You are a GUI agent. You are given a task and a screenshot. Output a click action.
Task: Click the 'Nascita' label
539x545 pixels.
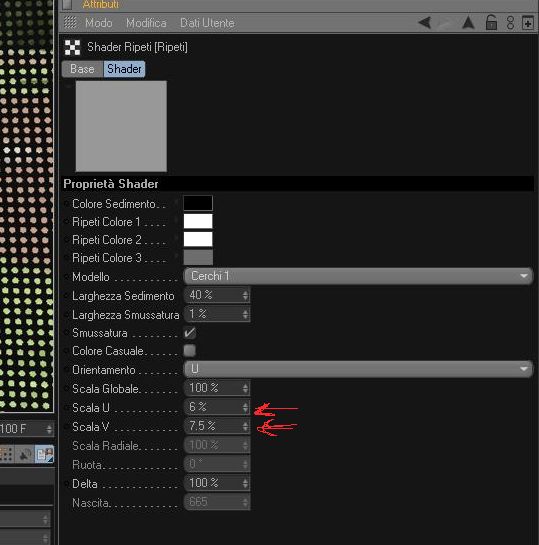point(90,503)
